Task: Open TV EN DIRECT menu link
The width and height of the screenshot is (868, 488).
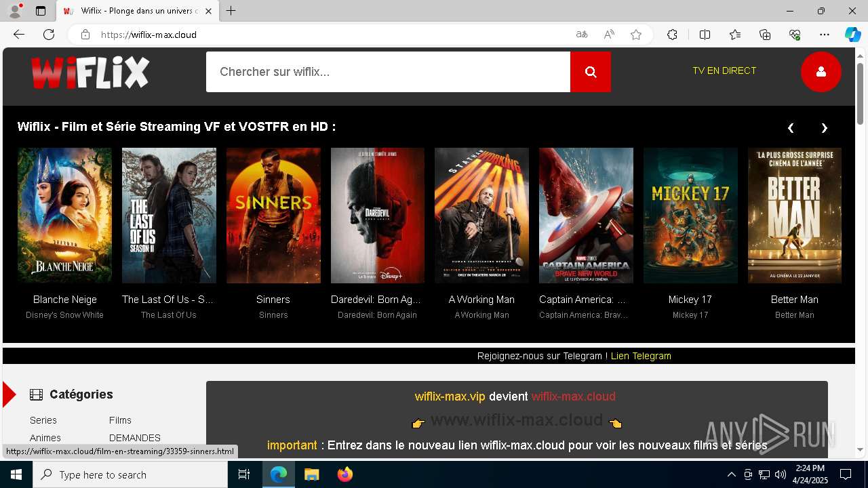Action: pos(724,70)
